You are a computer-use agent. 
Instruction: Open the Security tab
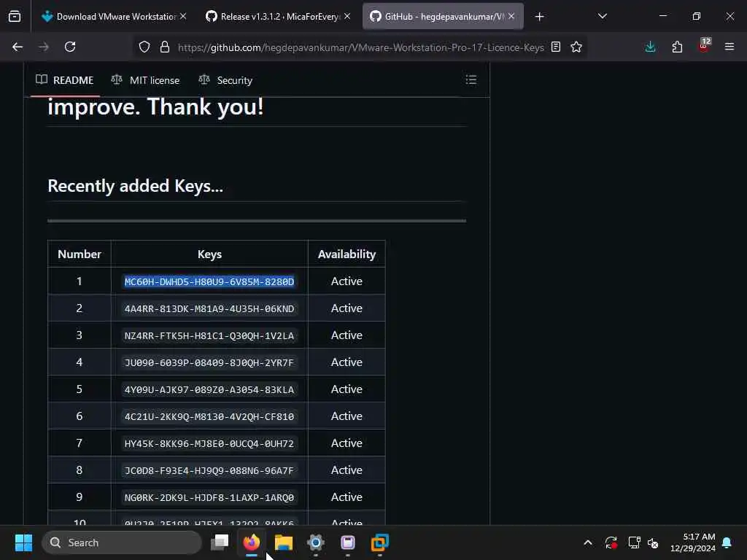click(x=225, y=80)
